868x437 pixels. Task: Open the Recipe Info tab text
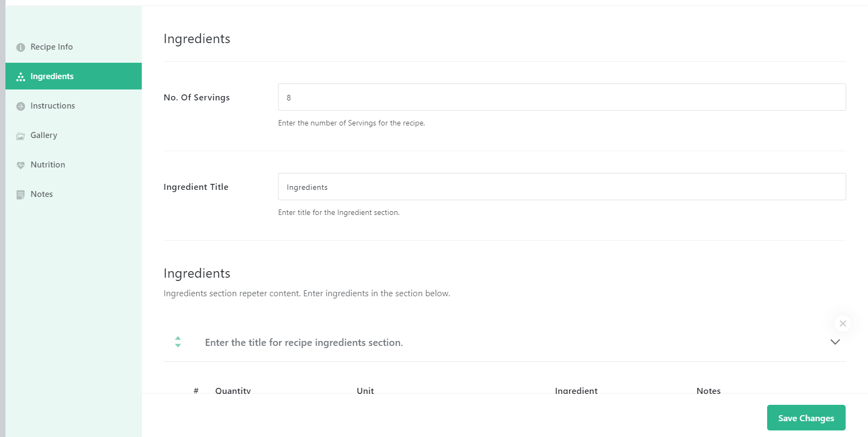52,47
